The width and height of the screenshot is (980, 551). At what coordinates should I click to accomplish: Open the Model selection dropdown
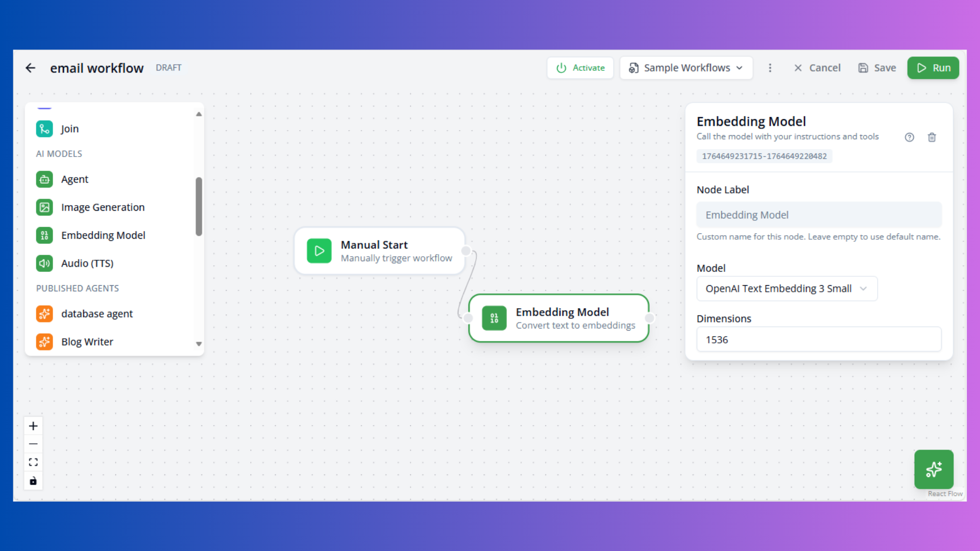pyautogui.click(x=786, y=288)
